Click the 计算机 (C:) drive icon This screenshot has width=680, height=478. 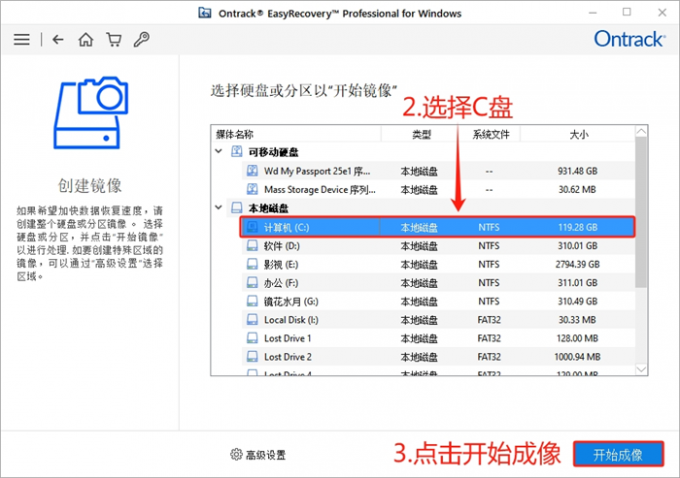tap(252, 227)
